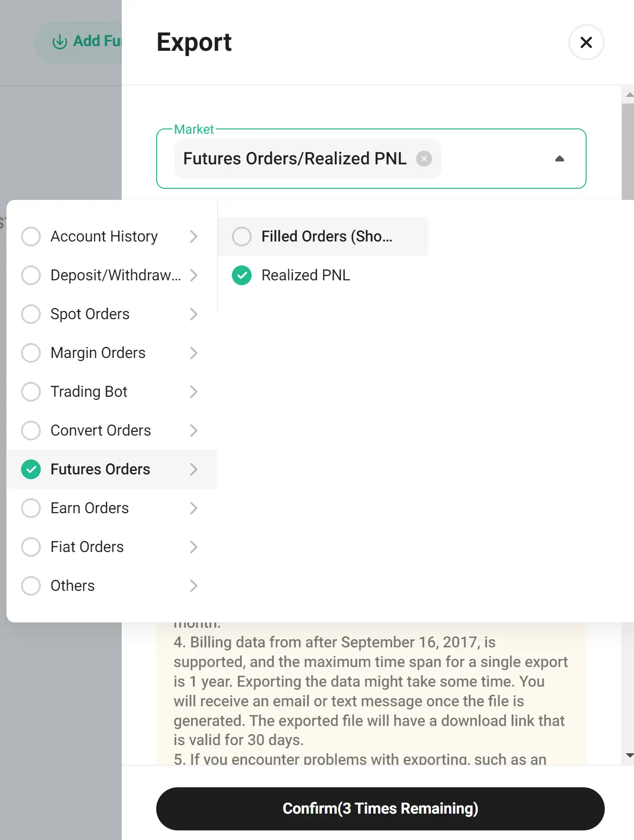
Task: Collapse the Market dropdown arrow
Action: (x=559, y=159)
